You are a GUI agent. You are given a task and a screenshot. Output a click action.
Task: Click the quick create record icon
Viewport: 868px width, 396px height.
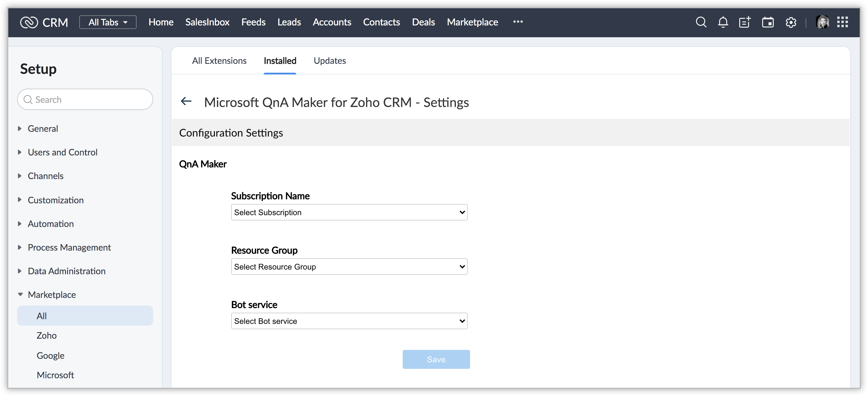coord(745,22)
